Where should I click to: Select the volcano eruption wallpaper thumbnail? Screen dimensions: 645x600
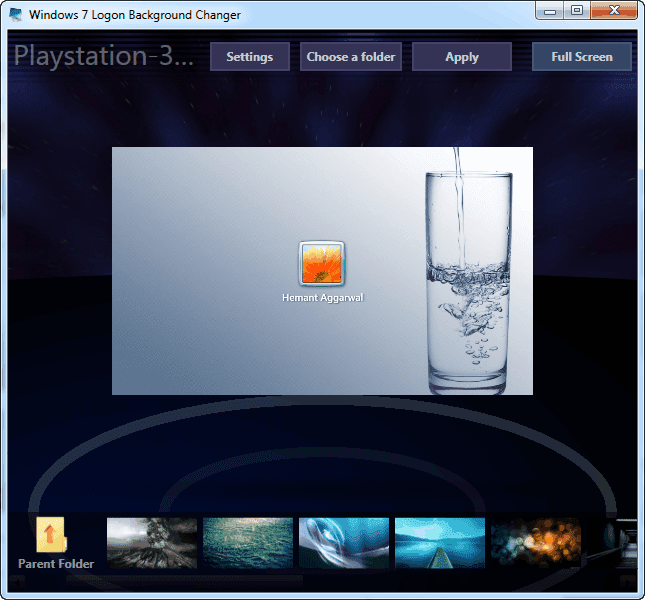click(152, 543)
